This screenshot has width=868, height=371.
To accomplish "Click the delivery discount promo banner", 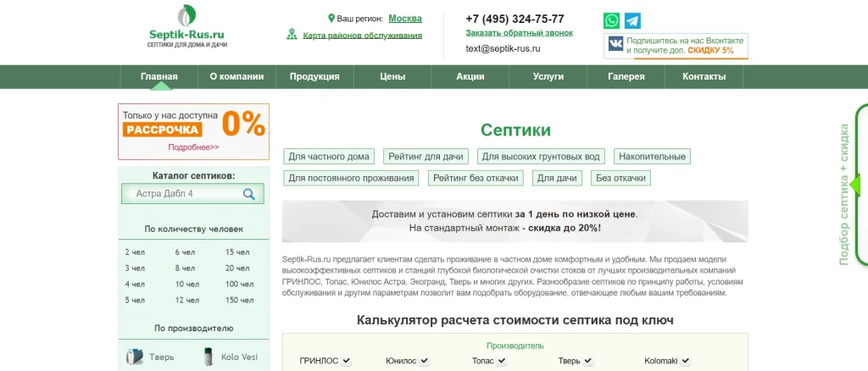I will (515, 221).
